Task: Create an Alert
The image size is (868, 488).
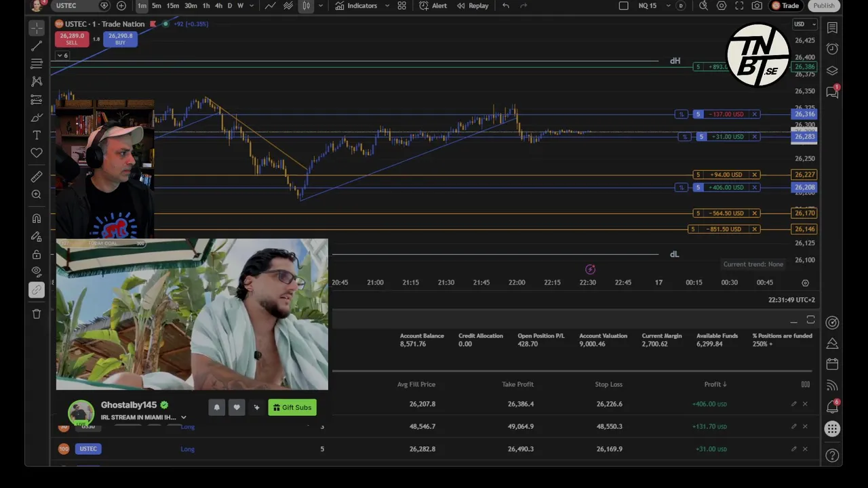Action: click(x=433, y=5)
